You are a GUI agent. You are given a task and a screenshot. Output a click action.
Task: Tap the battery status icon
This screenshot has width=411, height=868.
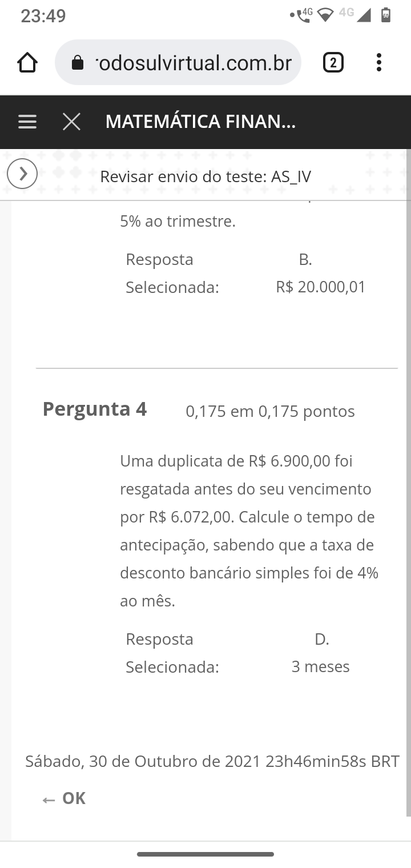pyautogui.click(x=386, y=15)
